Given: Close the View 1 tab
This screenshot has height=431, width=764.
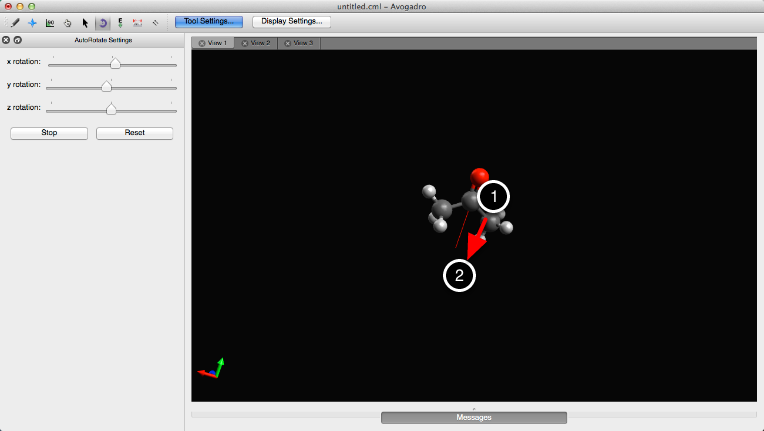Looking at the screenshot, I should click(202, 43).
